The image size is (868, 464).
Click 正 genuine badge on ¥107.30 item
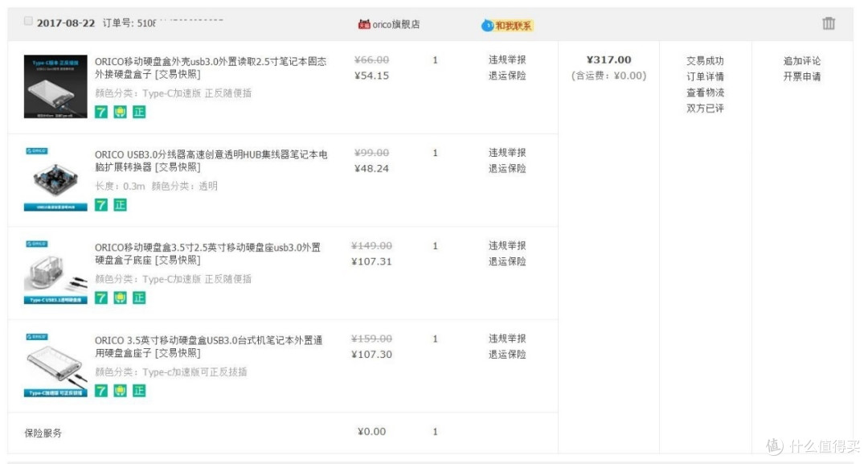139,391
